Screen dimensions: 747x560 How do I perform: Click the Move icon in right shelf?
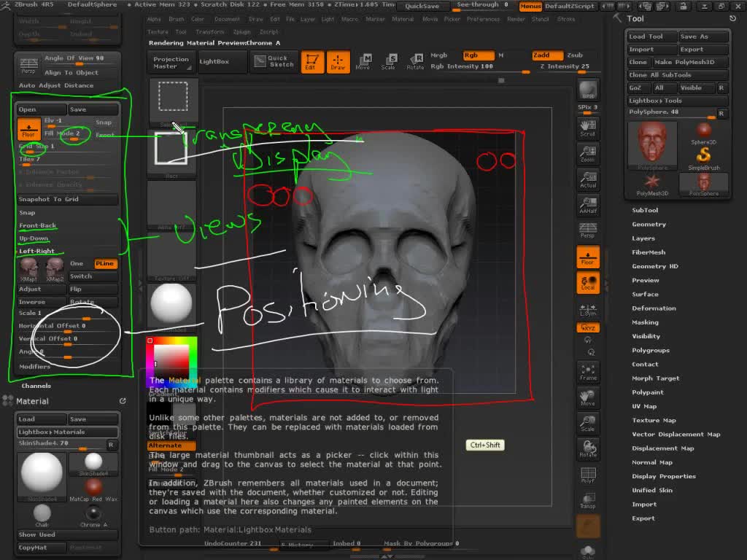(588, 397)
